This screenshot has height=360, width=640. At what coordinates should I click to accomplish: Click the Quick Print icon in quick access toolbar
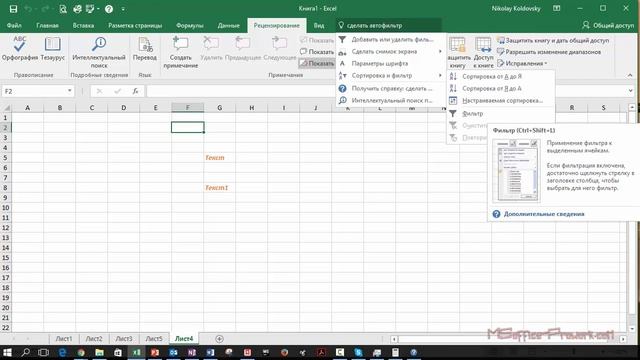coord(77,9)
